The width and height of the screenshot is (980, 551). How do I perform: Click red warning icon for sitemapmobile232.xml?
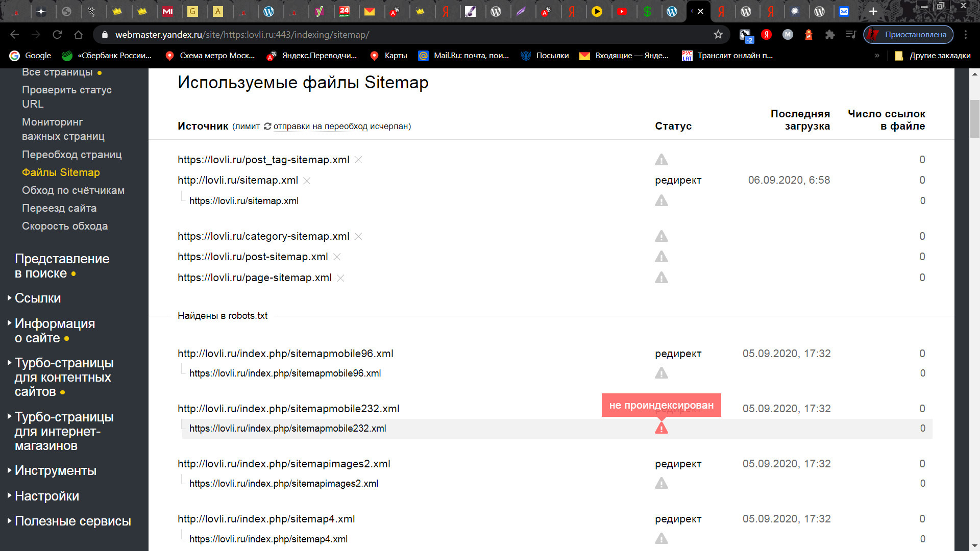(x=661, y=428)
